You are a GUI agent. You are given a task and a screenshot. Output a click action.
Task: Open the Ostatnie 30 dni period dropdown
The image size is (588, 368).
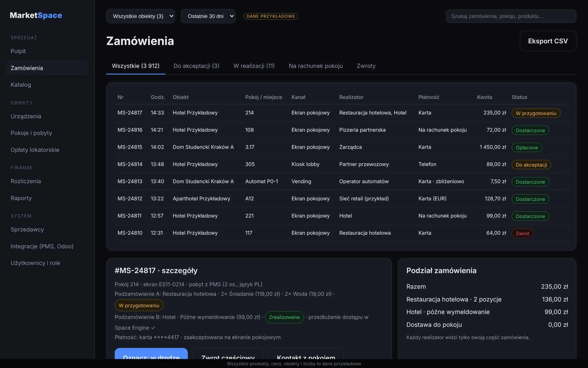208,16
